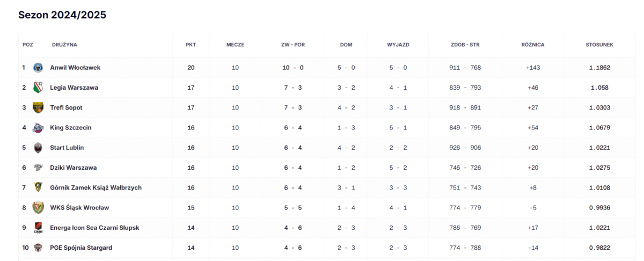Viewport: 644px width, 261px height.
Task: Click the Legia Warszawa team logo
Action: tap(38, 88)
